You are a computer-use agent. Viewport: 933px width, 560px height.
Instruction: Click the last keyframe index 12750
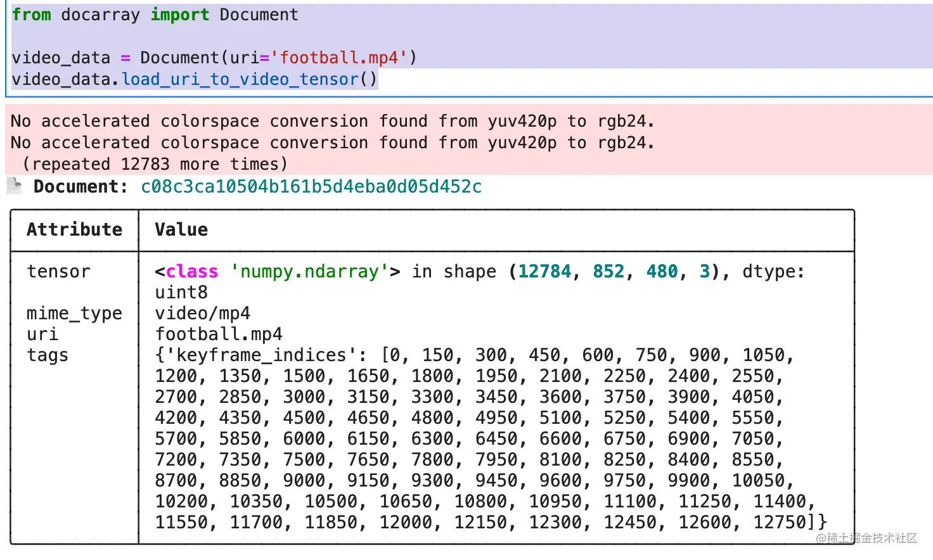click(x=780, y=523)
